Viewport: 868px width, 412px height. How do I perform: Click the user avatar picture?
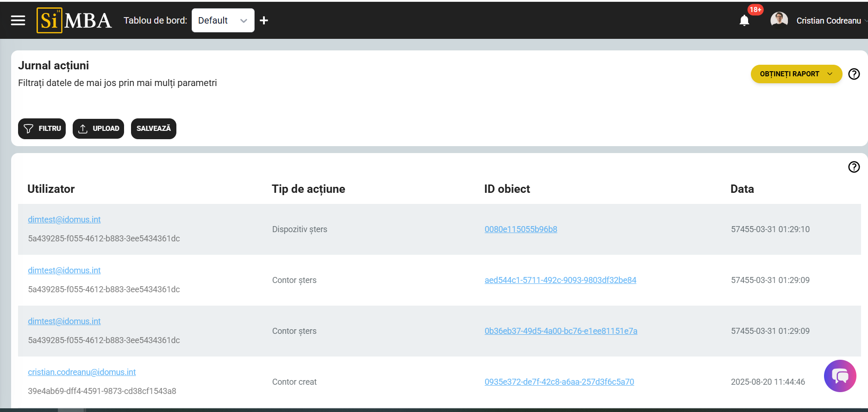[x=779, y=20]
